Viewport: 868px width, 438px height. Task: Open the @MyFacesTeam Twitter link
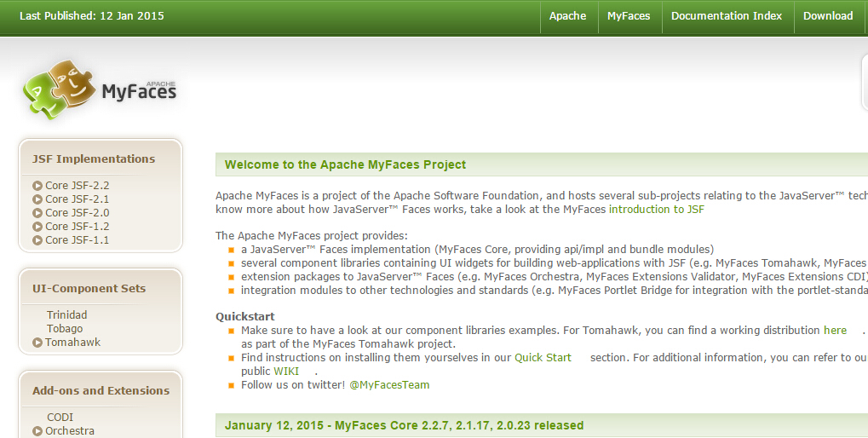point(389,384)
